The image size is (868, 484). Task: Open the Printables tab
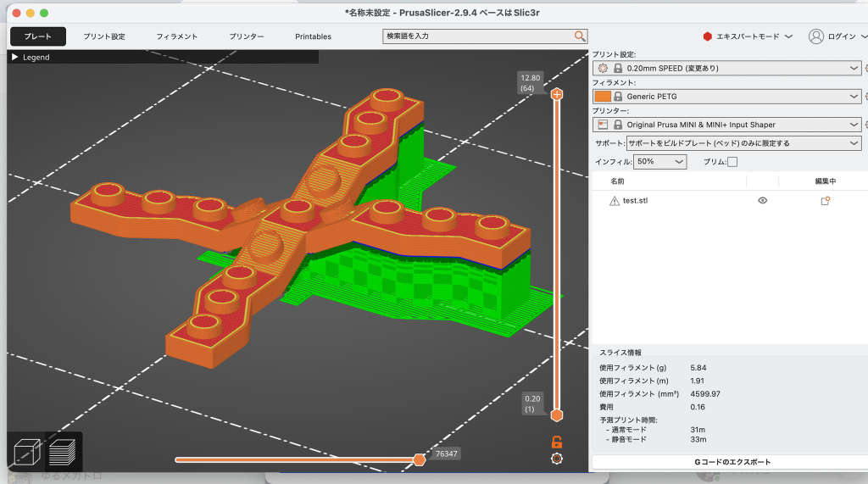[x=313, y=36]
